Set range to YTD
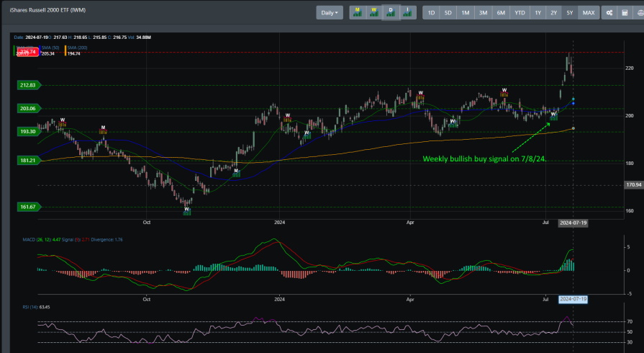The width and height of the screenshot is (644, 353). (520, 13)
